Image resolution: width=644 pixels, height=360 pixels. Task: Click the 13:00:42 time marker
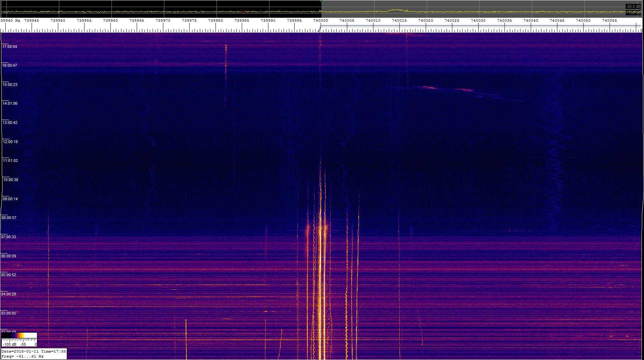10,122
